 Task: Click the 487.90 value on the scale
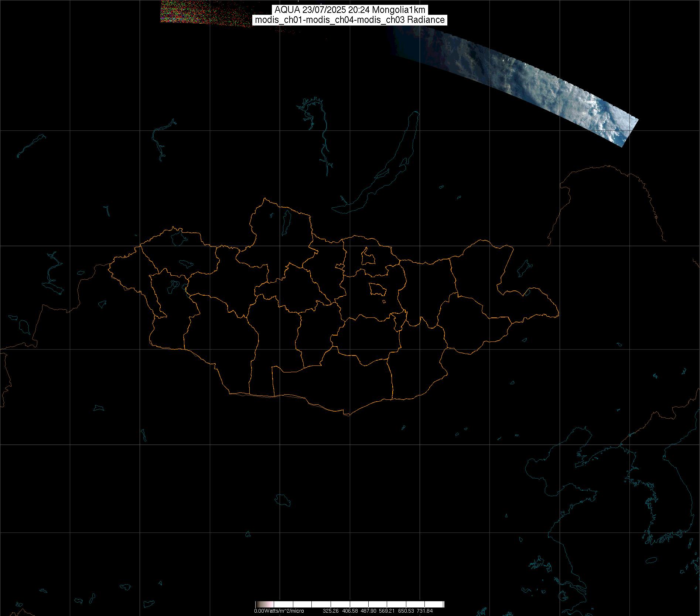pos(369,611)
